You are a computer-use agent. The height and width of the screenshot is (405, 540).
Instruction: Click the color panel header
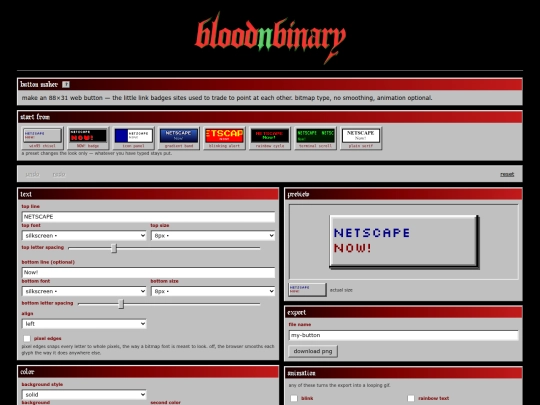pos(148,372)
